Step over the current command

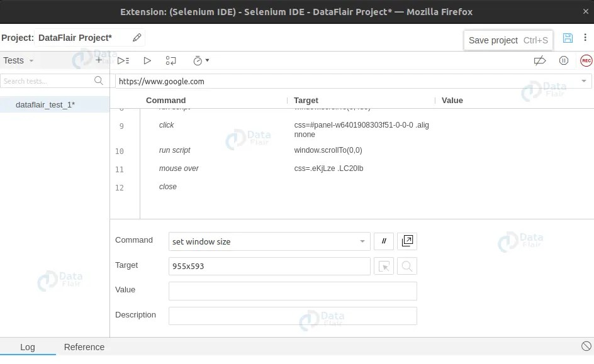[x=171, y=60]
